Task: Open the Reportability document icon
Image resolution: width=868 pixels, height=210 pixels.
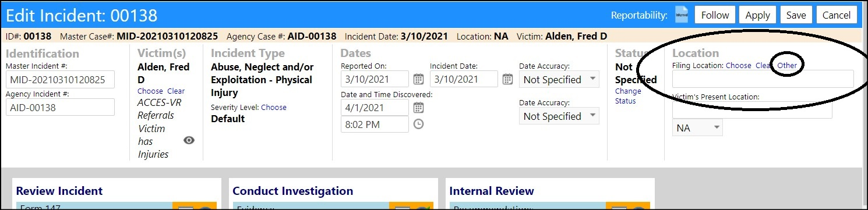Action: point(681,15)
